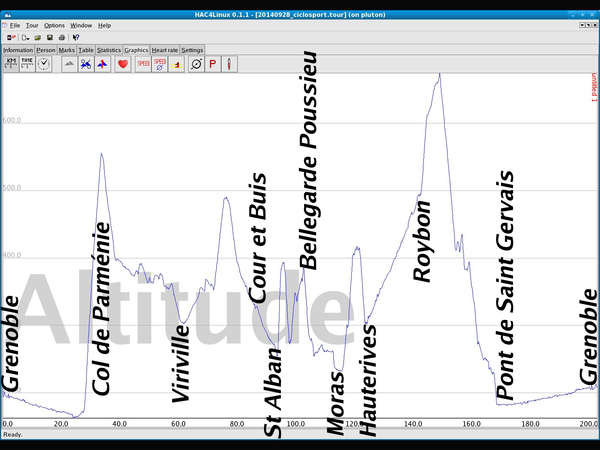Switch to the Heart rate tab
This screenshot has height=450, width=600.
pyautogui.click(x=165, y=49)
